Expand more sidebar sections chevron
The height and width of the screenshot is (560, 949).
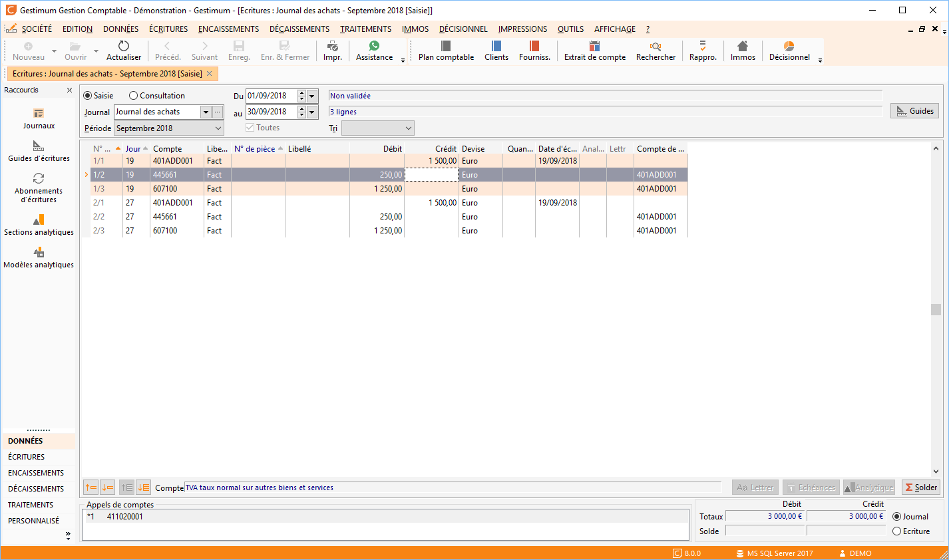pos(68,535)
